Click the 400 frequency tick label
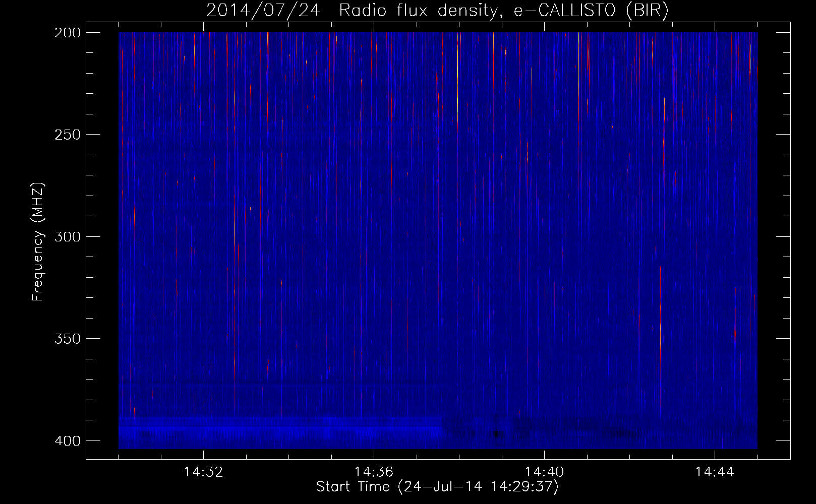The image size is (816, 504). (67, 441)
